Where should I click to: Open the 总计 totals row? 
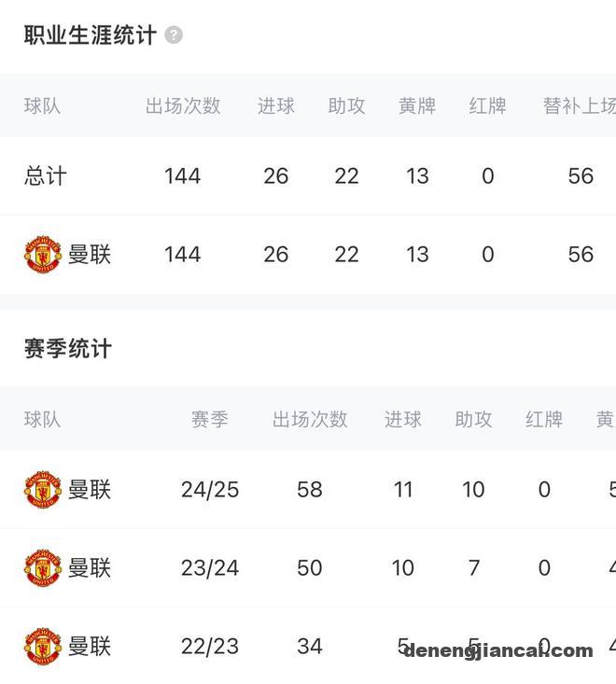point(308,175)
